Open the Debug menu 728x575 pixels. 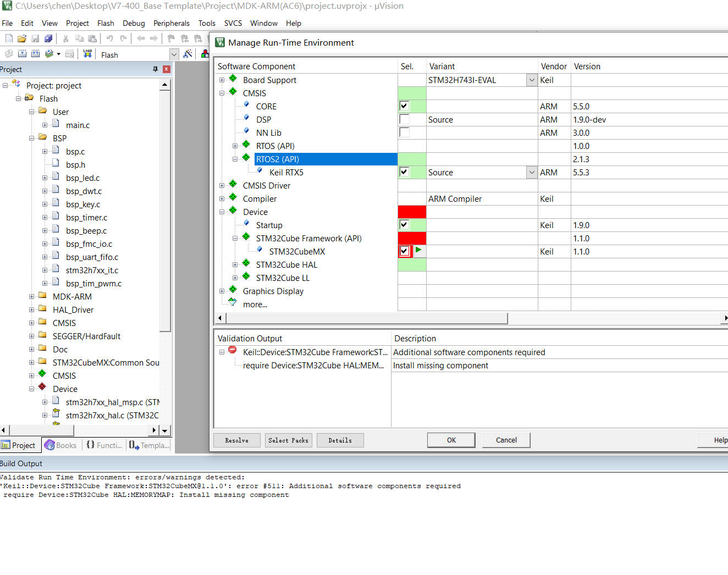tap(134, 23)
